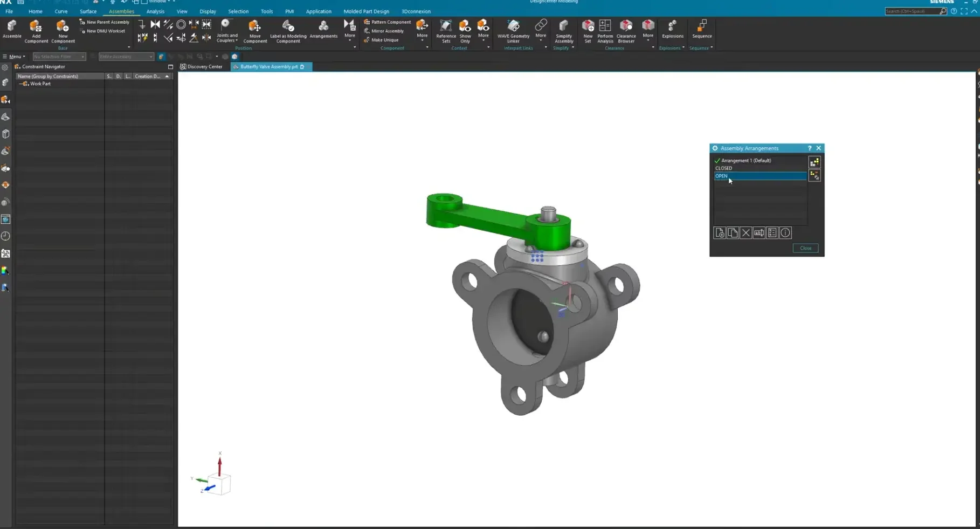The image size is (980, 529).
Task: Click the Assemble tool icon
Action: coord(12,29)
